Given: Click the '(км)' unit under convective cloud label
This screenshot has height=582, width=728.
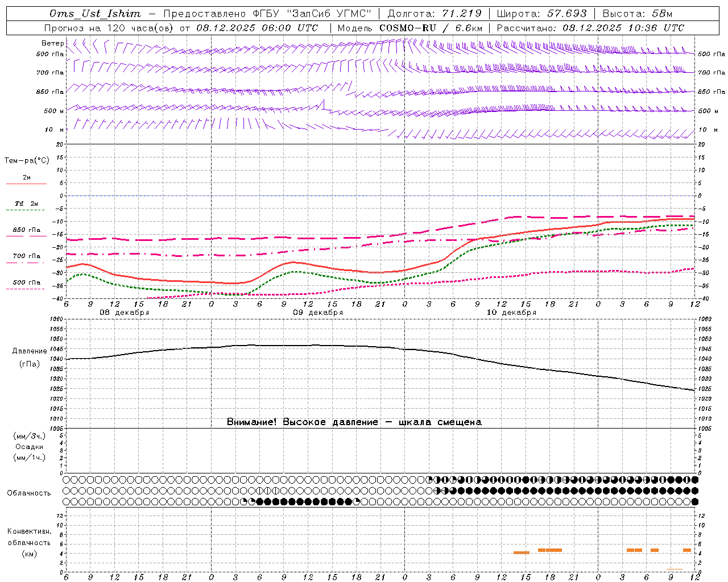Looking at the screenshot, I should (x=30, y=554).
